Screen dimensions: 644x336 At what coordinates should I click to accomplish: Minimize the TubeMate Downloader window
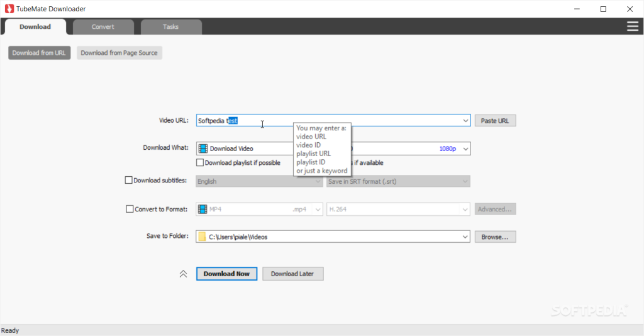click(x=577, y=9)
